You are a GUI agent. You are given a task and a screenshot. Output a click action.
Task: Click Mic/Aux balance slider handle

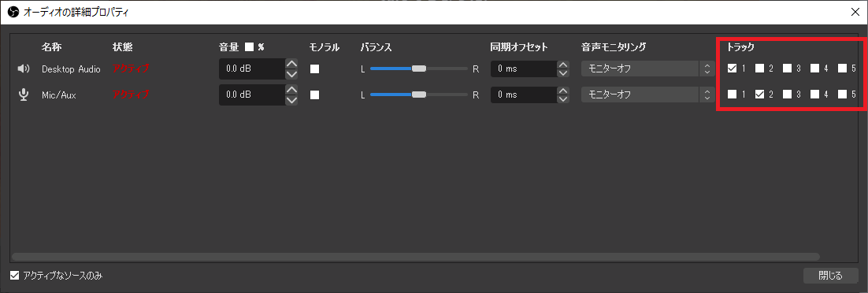[x=419, y=95]
